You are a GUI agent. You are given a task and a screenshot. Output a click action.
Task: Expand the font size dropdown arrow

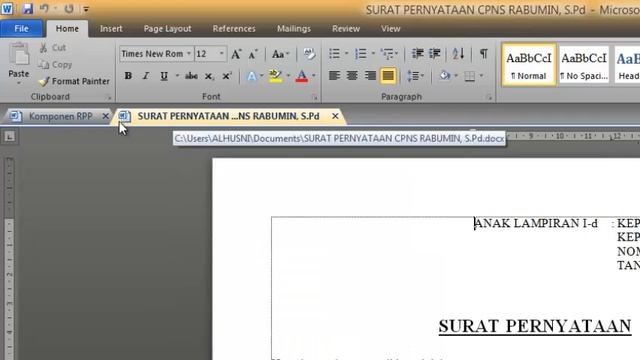(x=222, y=53)
